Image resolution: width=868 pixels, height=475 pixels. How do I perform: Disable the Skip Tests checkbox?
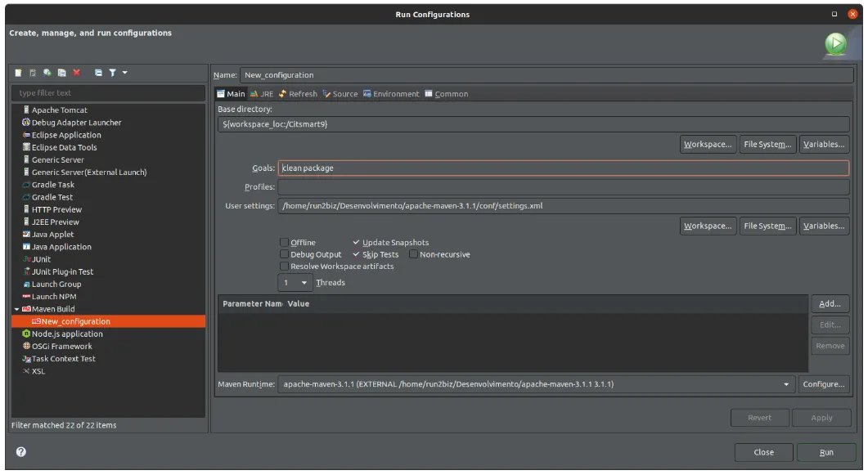[356, 254]
